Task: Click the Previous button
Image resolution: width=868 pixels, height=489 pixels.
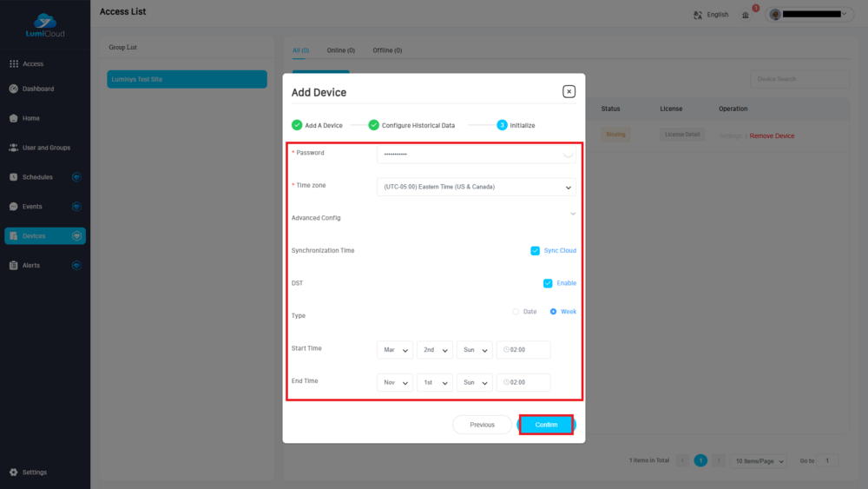Action: coord(482,425)
